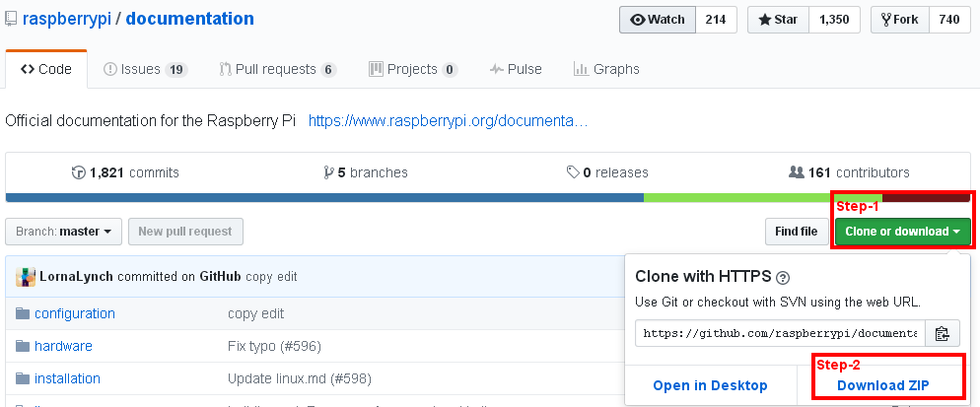Viewport: 980px width, 407px height.
Task: Open the raspberrypi owner link
Action: click(x=67, y=19)
